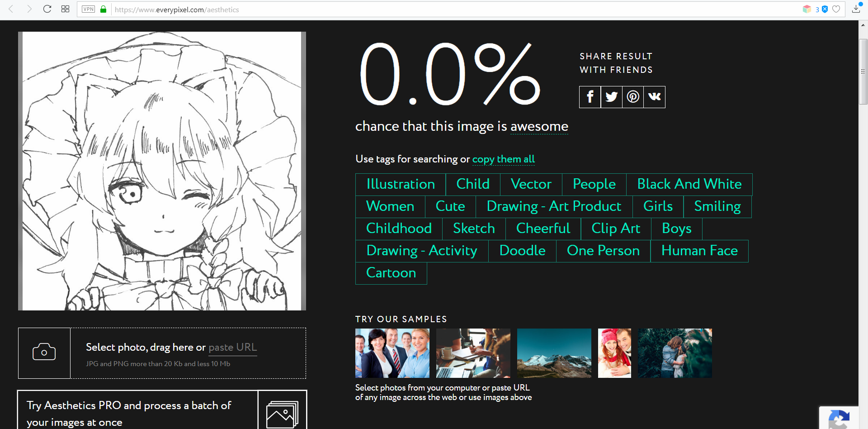Share result on VK
The height and width of the screenshot is (429, 868).
[655, 97]
